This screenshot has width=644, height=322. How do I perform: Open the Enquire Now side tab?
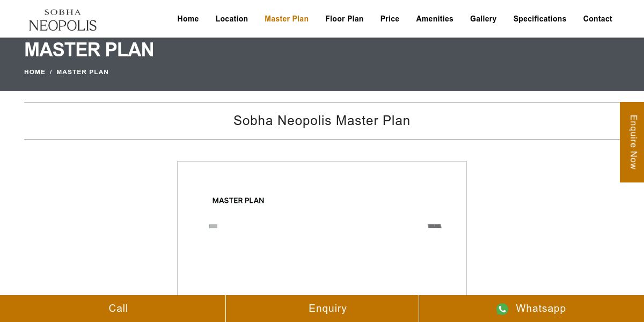(632, 142)
